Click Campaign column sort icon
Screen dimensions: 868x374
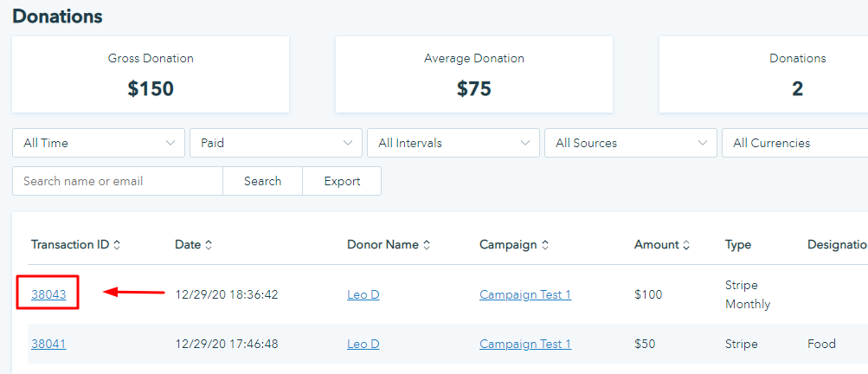(546, 245)
